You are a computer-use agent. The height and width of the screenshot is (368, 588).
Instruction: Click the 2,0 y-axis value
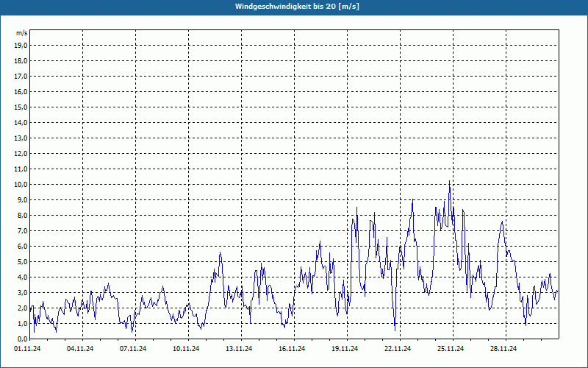coord(22,308)
